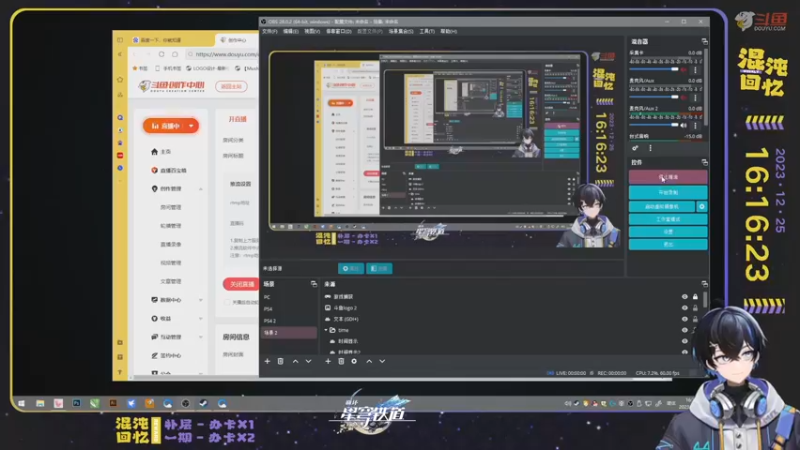Click the Stop Streaming button
The width and height of the screenshot is (800, 450).
click(x=668, y=177)
